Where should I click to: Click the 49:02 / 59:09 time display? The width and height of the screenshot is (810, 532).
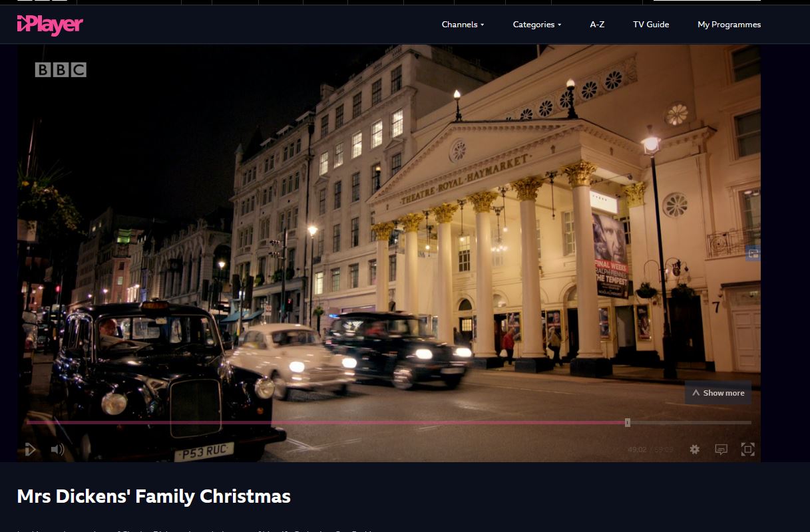pyautogui.click(x=650, y=450)
